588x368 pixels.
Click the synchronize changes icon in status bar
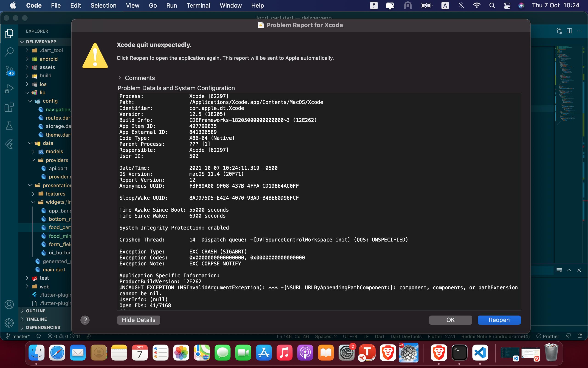39,336
